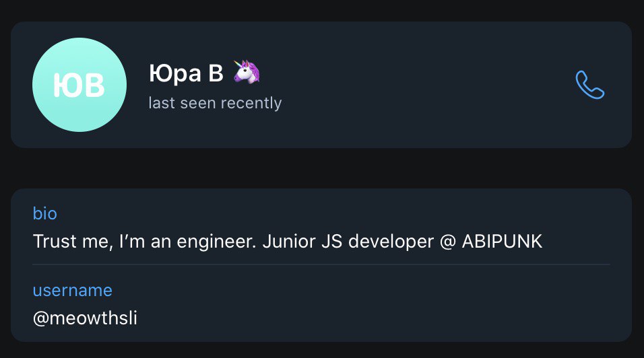Viewport: 644px width, 358px height.
Task: Click the word 'Trust' starting the bio
Action: [55, 241]
